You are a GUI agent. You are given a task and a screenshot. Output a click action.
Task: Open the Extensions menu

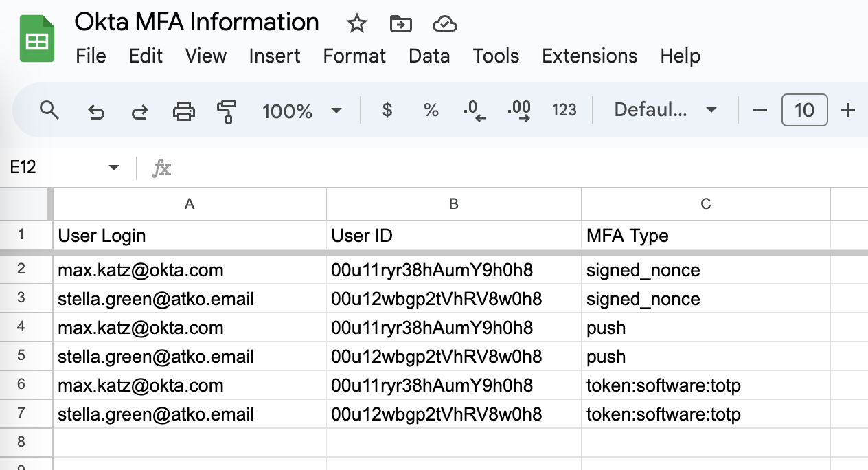click(589, 56)
